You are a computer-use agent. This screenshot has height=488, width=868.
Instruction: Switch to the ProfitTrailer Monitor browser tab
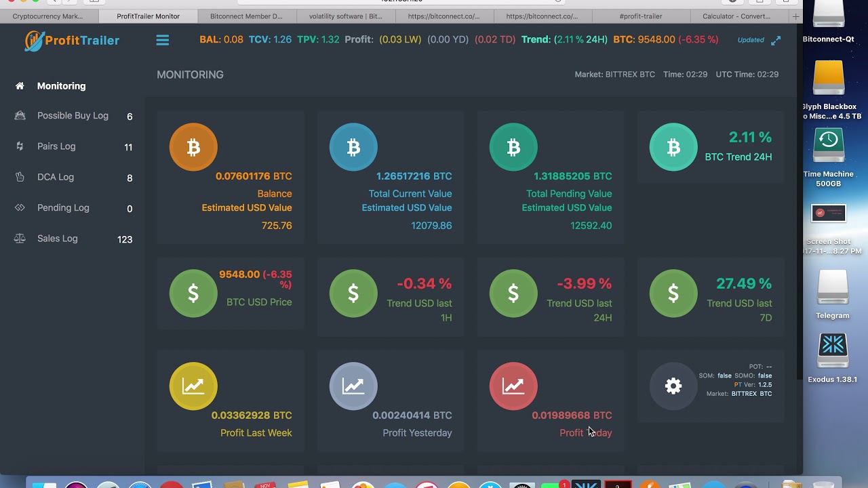point(148,16)
